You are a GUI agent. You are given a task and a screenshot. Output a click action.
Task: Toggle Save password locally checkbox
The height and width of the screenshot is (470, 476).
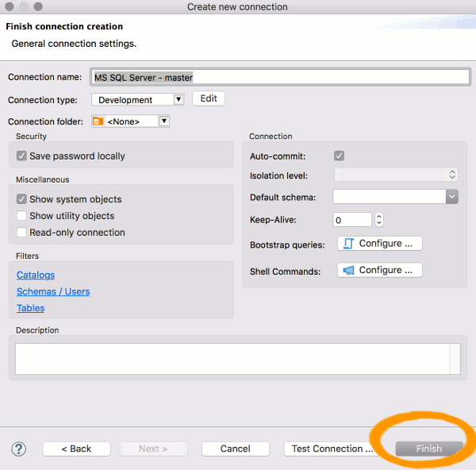[x=21, y=156]
